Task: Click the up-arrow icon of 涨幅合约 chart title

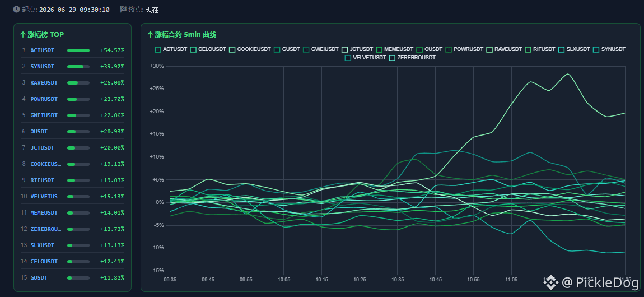Action: [x=150, y=35]
